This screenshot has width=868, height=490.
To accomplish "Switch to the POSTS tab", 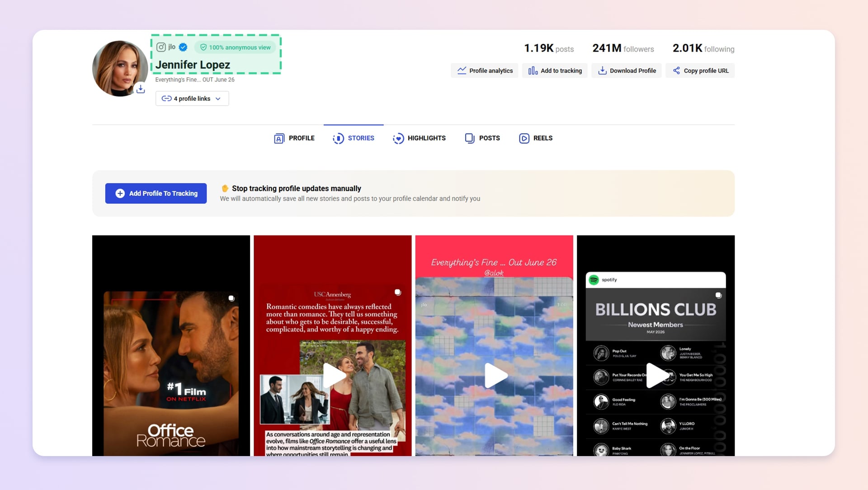I will tap(482, 138).
